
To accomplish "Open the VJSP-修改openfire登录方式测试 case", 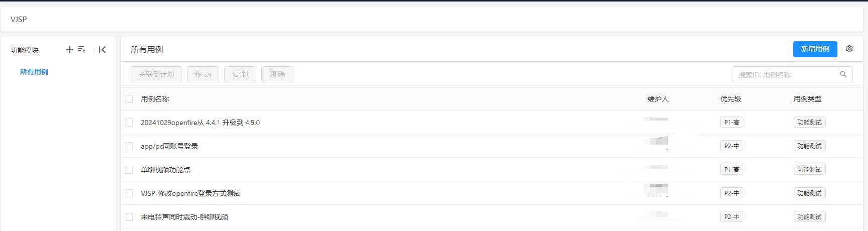I will coord(191,193).
